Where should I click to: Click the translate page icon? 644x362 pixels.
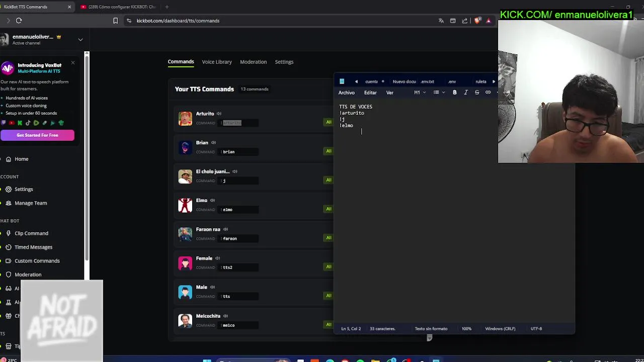point(441,21)
